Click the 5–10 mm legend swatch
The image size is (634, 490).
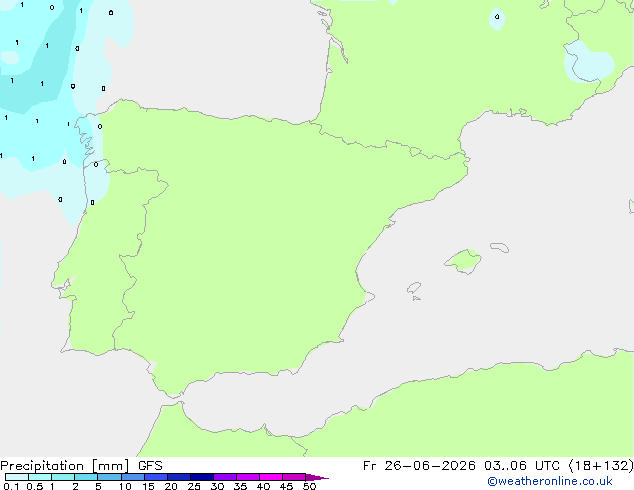coord(110,477)
